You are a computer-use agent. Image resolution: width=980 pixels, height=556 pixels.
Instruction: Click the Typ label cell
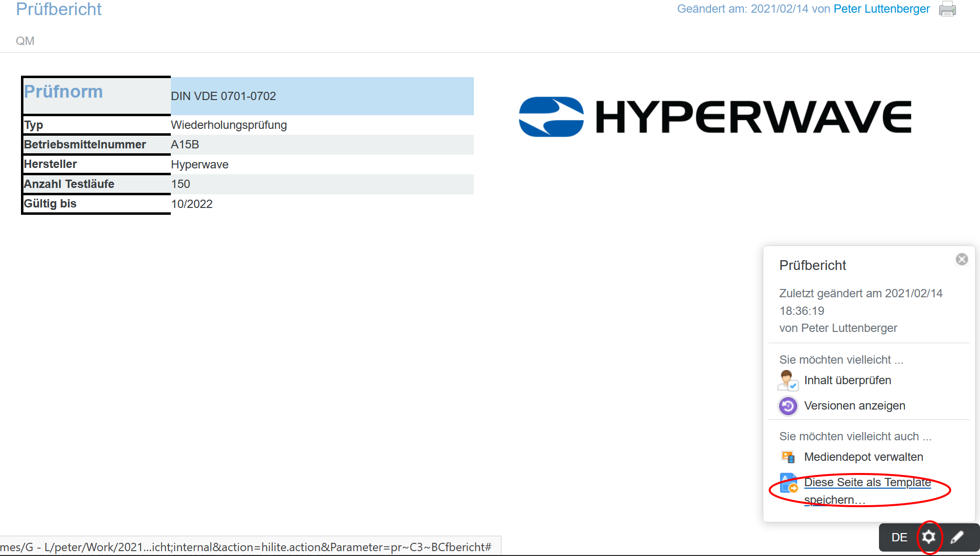coord(97,125)
